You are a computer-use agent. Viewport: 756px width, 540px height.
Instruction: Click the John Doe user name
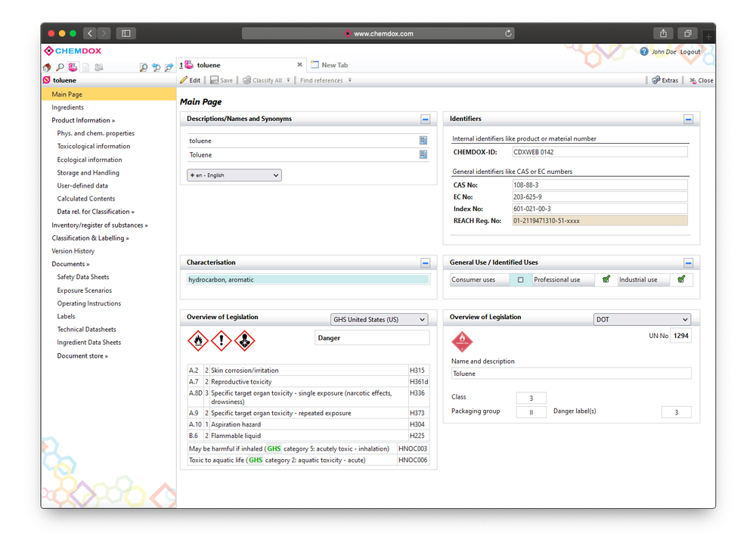664,51
